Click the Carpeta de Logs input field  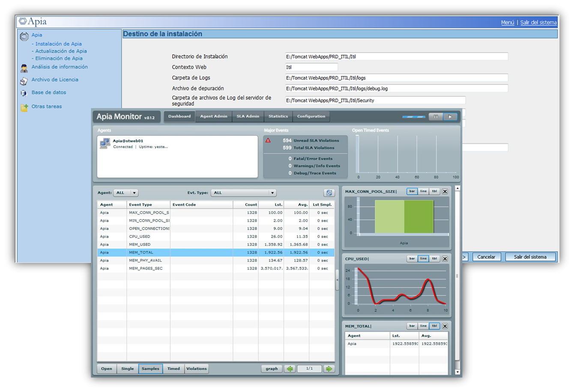397,78
